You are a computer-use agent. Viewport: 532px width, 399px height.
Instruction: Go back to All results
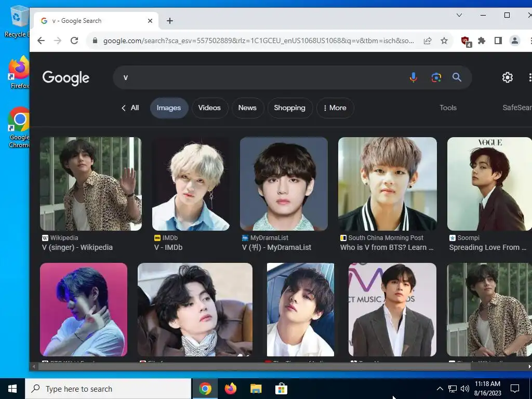[x=130, y=108]
